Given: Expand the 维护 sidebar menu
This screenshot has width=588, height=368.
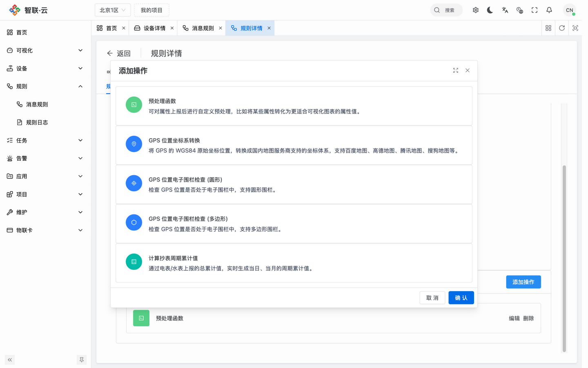Looking at the screenshot, I should pyautogui.click(x=45, y=212).
